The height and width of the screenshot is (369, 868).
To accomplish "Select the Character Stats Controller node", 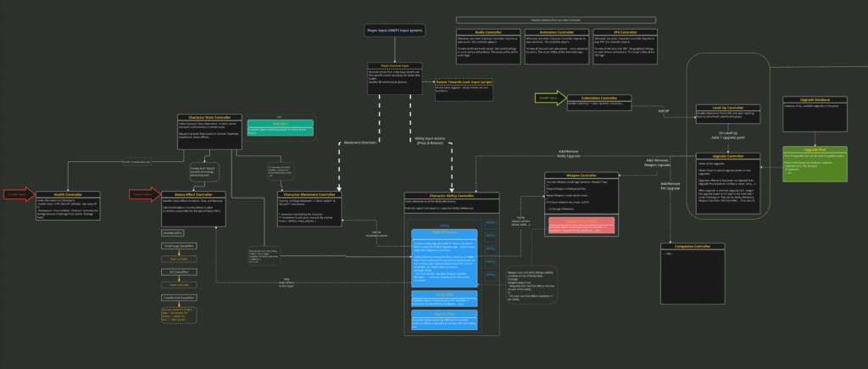I will (x=210, y=131).
